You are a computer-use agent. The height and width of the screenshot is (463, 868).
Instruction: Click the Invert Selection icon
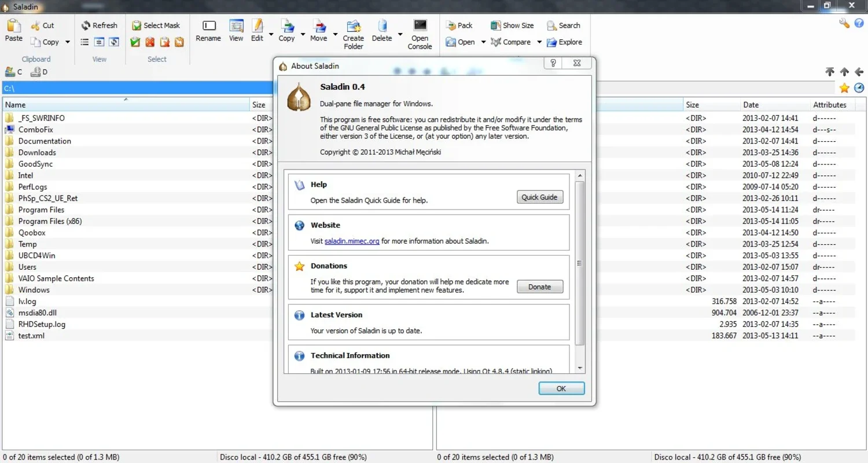pos(165,42)
